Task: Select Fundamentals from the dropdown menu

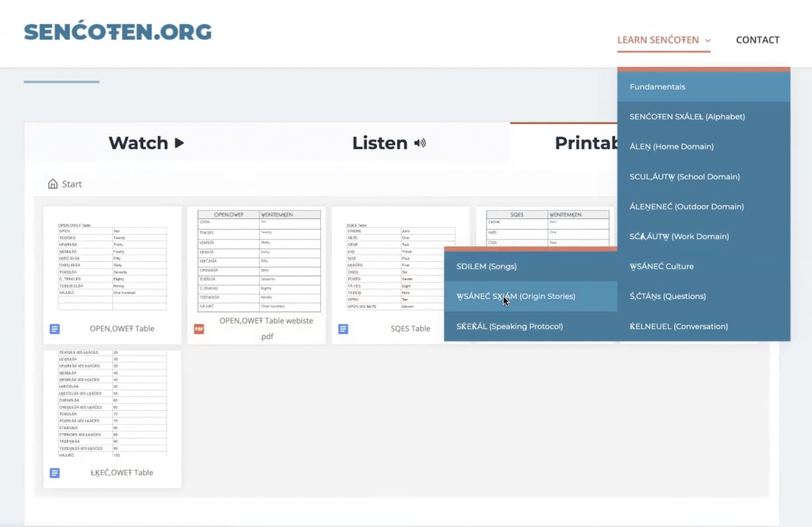Action: click(657, 87)
